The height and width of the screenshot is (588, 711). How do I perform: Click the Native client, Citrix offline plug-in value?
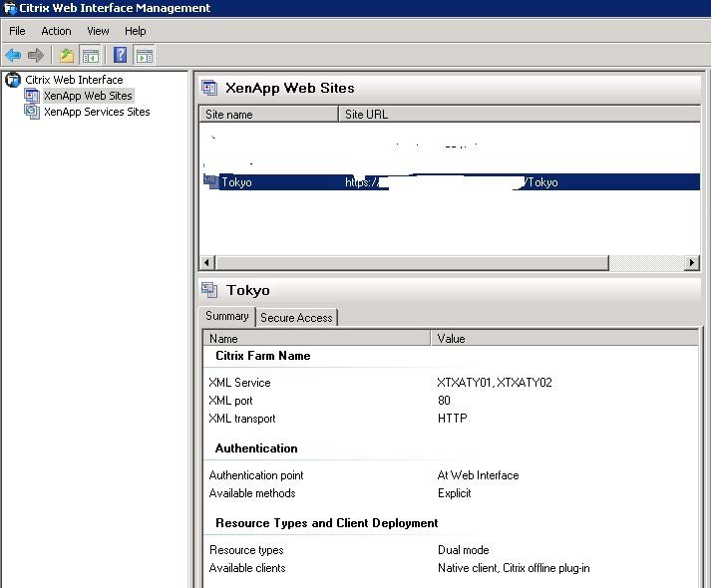(x=514, y=568)
